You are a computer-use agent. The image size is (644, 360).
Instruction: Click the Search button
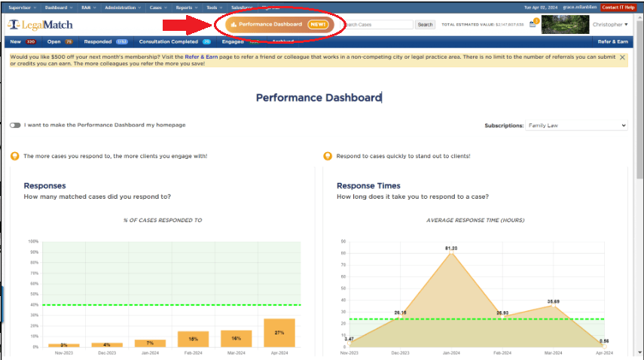pos(426,25)
